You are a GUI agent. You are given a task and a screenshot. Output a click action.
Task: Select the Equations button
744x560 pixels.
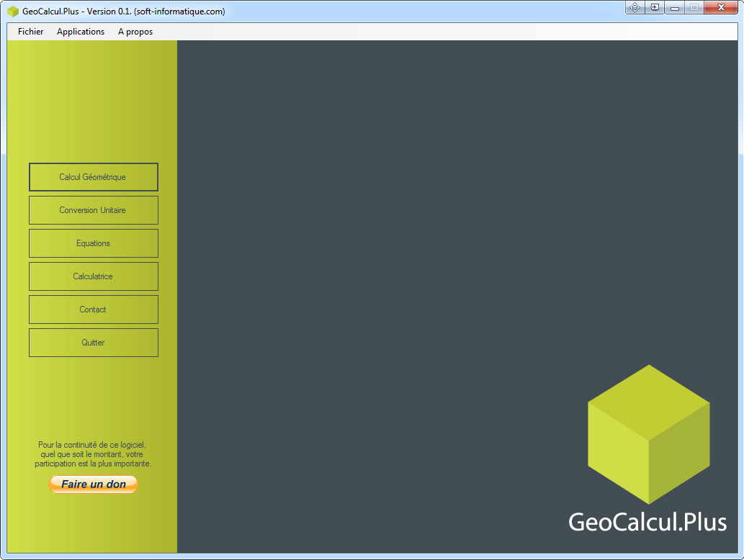click(93, 243)
